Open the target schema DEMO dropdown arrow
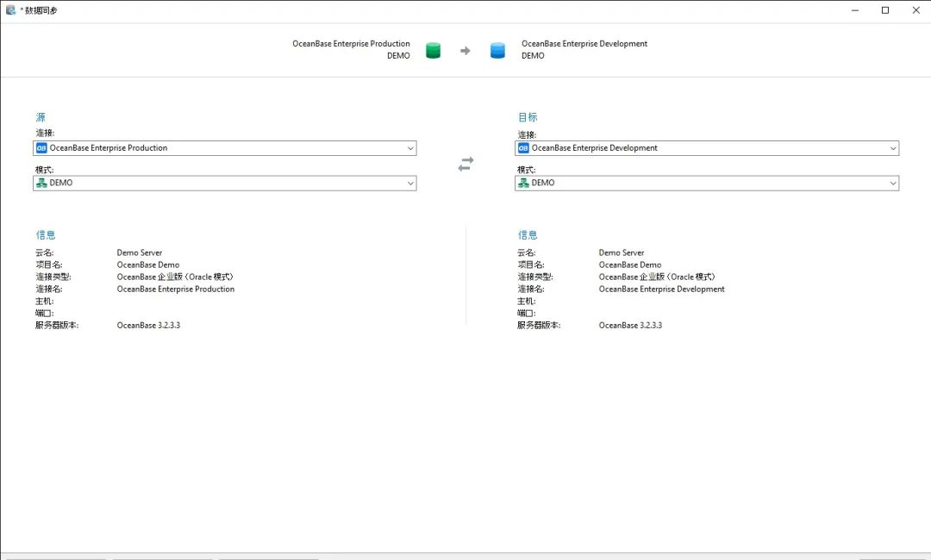 pos(893,184)
